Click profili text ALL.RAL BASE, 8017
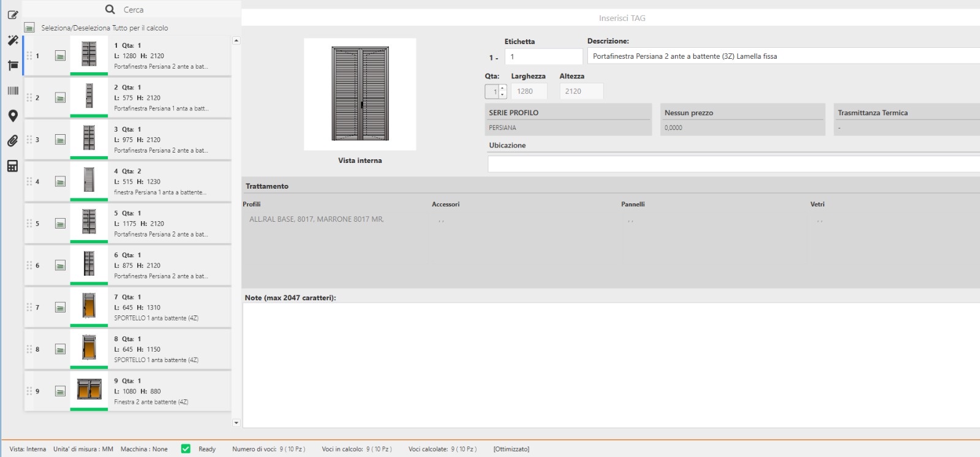 [x=317, y=219]
